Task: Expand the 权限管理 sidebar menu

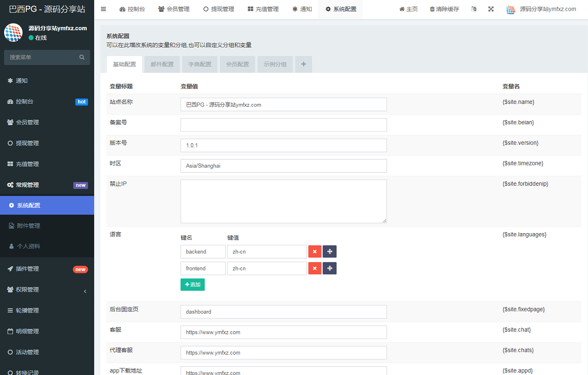Action: point(47,290)
